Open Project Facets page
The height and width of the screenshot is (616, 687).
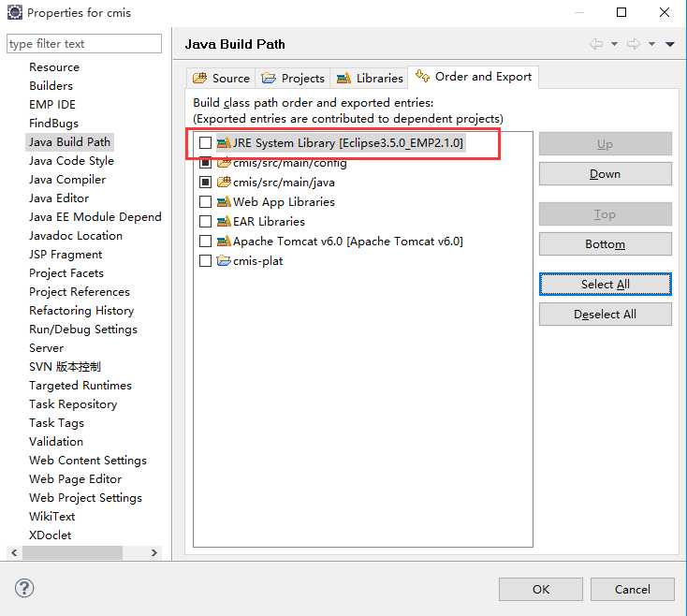[x=66, y=273]
